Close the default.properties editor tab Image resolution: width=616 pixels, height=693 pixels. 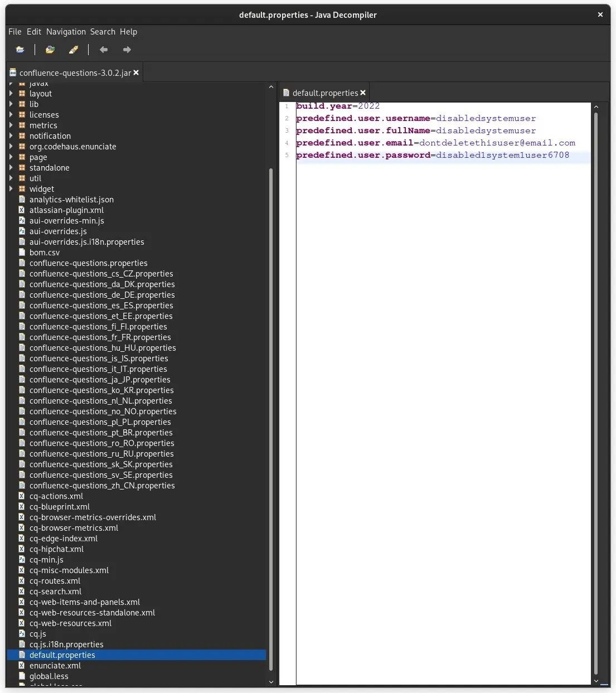[x=363, y=93]
